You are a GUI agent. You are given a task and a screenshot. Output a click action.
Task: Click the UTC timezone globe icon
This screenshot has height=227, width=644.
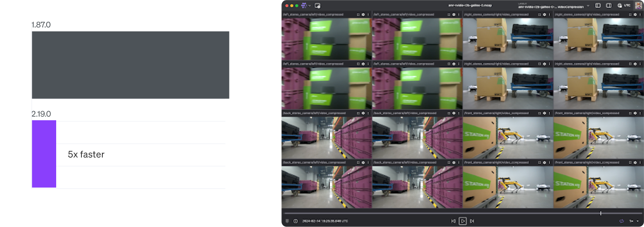(620, 6)
